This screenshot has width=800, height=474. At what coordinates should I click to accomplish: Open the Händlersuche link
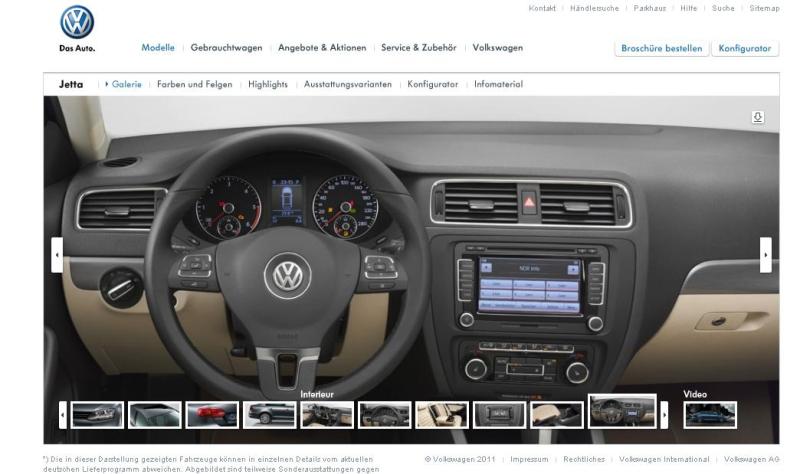point(594,8)
